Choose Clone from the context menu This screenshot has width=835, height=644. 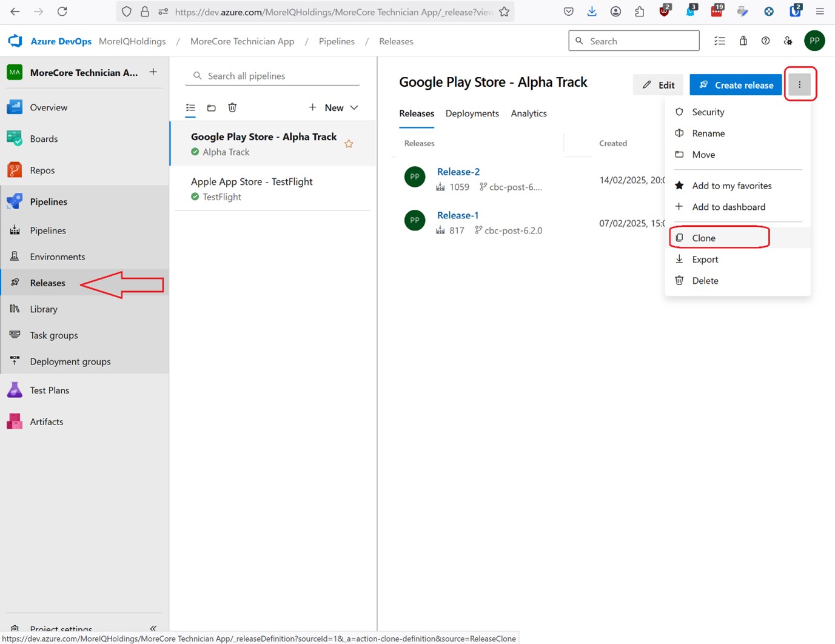click(703, 238)
